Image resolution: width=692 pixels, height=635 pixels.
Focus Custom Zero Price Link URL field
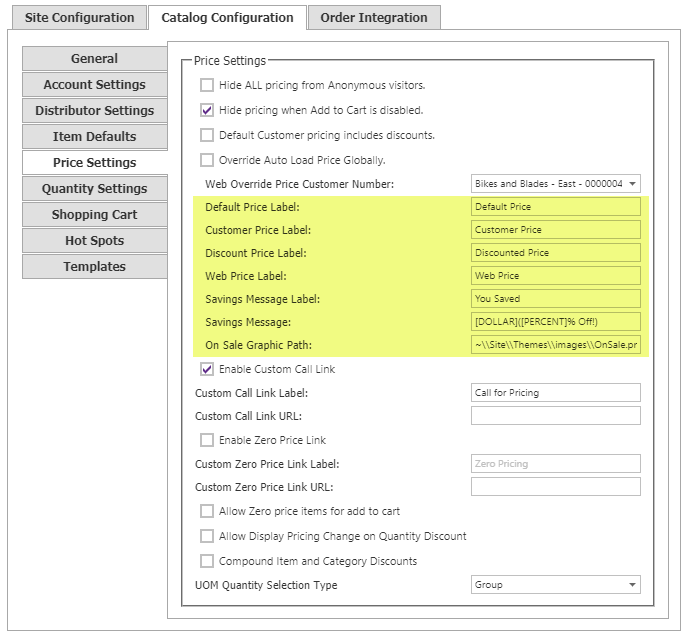coord(556,487)
